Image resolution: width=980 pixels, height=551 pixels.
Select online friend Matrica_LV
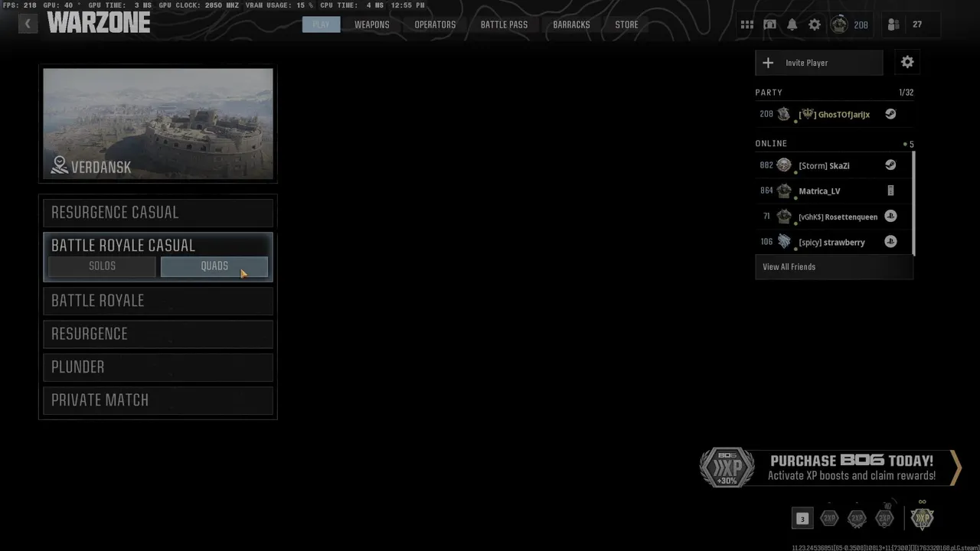[x=833, y=191]
